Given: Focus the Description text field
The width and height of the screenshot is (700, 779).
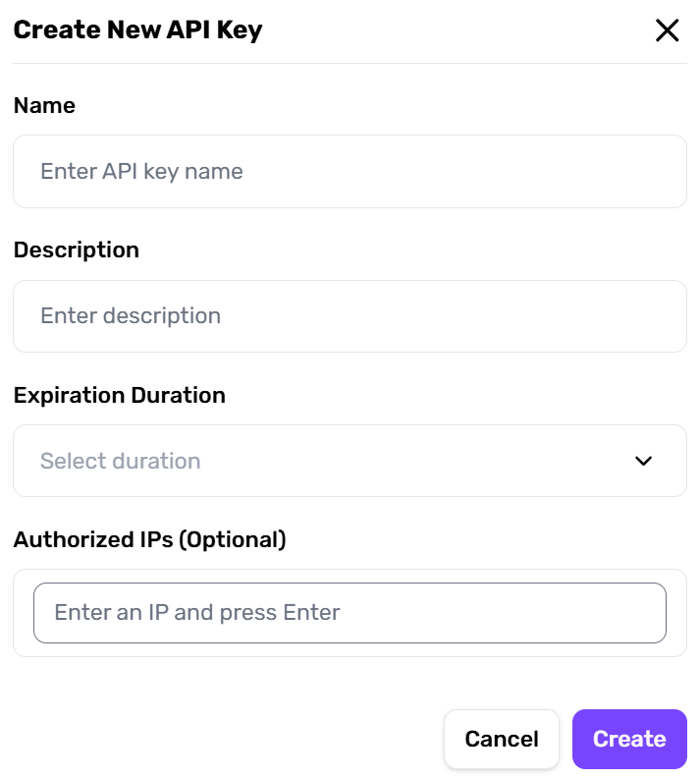Looking at the screenshot, I should pos(350,316).
